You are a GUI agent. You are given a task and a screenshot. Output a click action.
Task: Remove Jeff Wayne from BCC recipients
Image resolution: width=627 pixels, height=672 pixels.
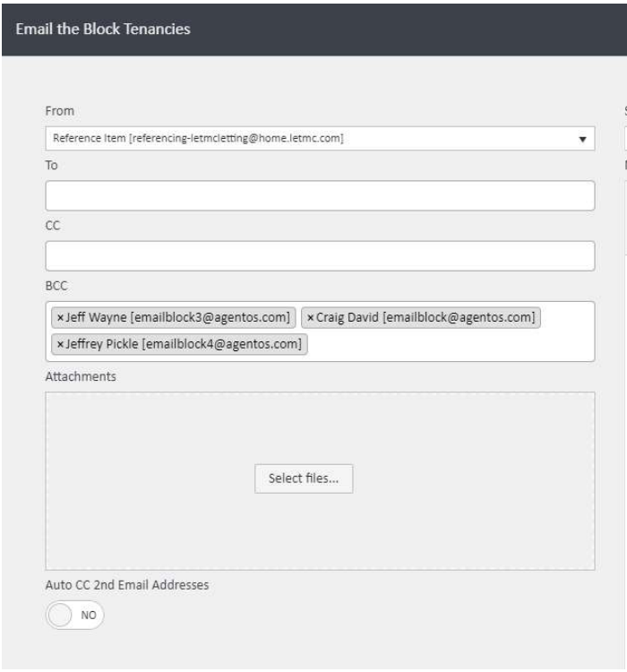[59, 318]
